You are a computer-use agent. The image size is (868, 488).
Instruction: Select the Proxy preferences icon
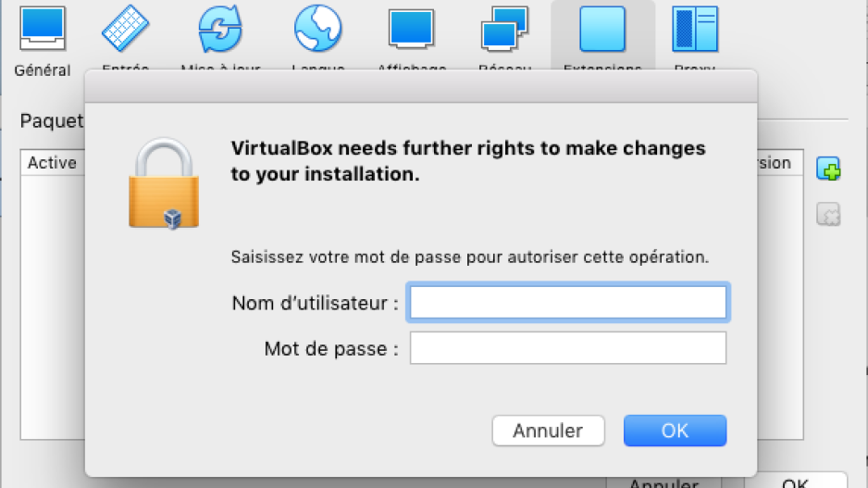coord(695,29)
